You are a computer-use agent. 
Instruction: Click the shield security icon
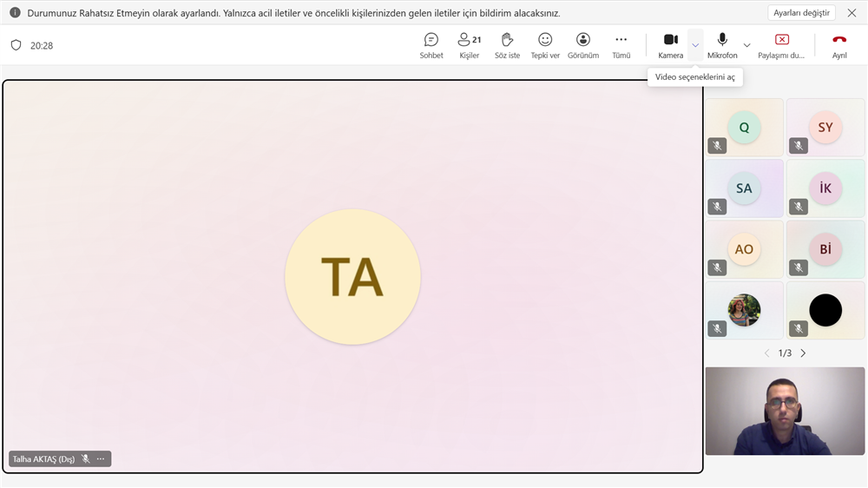[x=16, y=45]
